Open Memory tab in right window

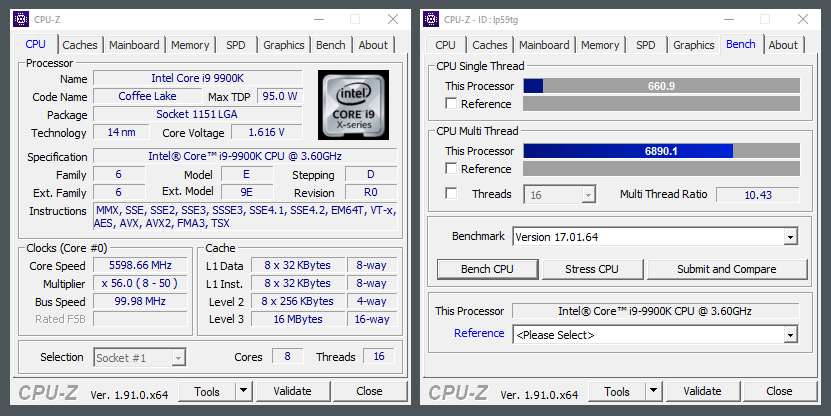[600, 45]
